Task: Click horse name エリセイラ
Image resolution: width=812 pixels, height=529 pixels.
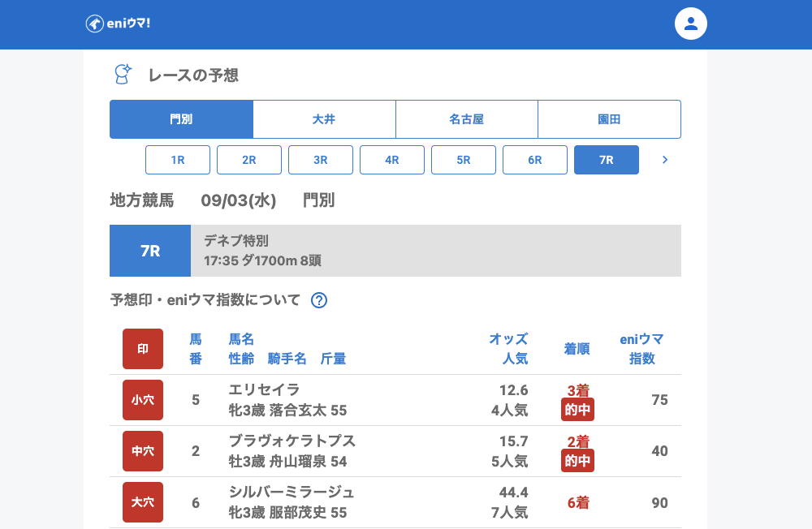Action: (265, 389)
